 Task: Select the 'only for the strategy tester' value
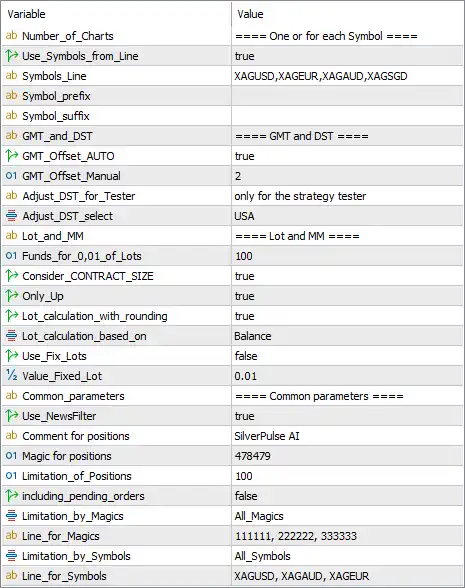(x=300, y=196)
